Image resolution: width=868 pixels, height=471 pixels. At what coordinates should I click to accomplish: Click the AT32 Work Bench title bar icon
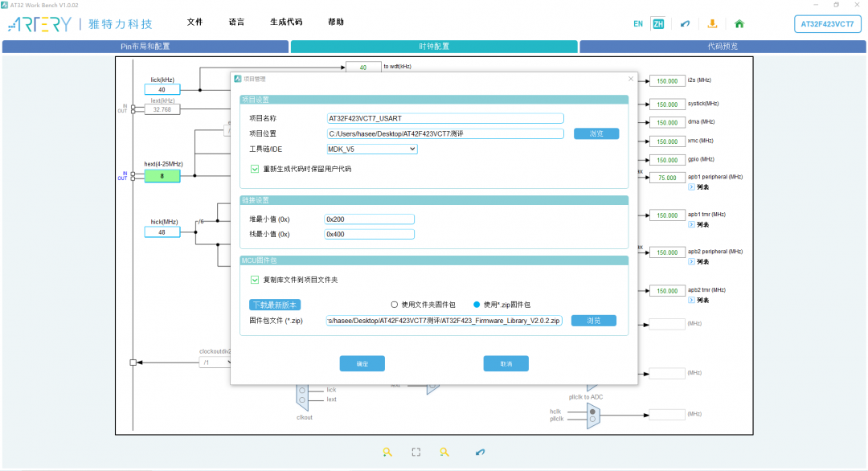pos(5,5)
